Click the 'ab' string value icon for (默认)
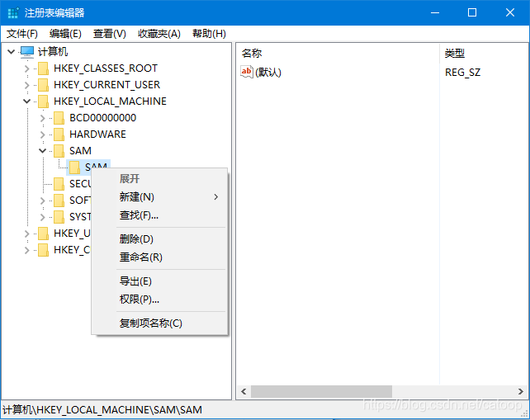 [247, 72]
